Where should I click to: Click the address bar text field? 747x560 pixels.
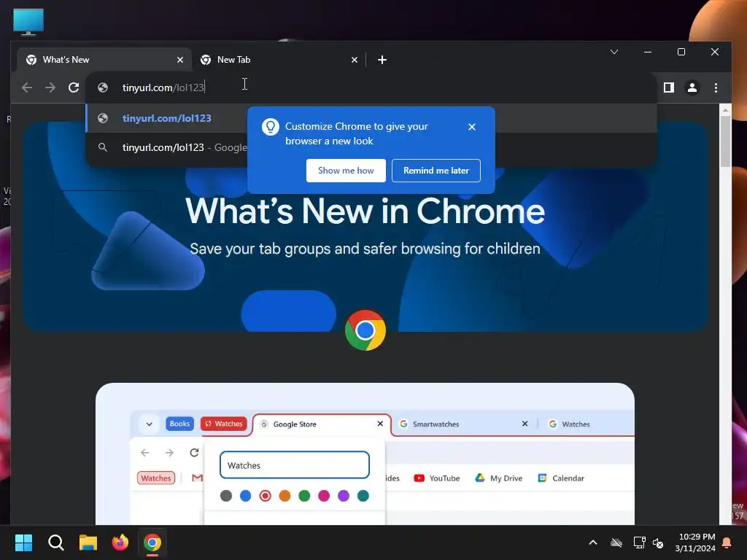tap(371, 87)
